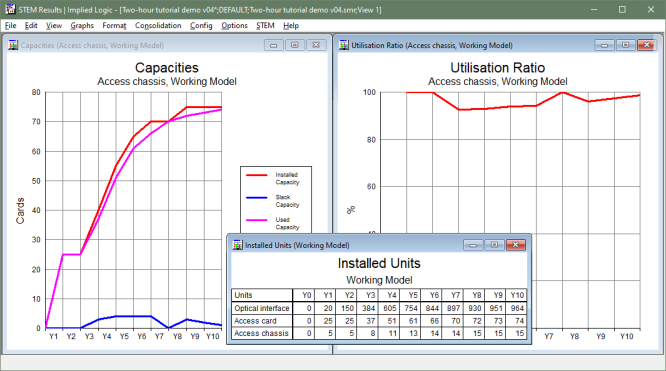Click the STEM Results app icon in title bar
Screen dimensions: 666x371
click(10, 9)
